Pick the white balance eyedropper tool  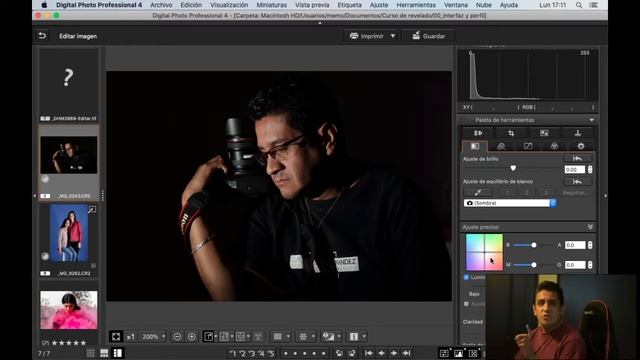(478, 192)
